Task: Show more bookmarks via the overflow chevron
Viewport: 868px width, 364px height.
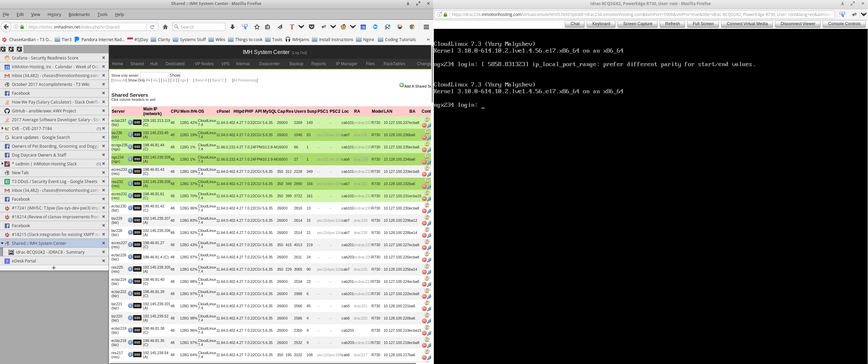Action: tap(428, 39)
